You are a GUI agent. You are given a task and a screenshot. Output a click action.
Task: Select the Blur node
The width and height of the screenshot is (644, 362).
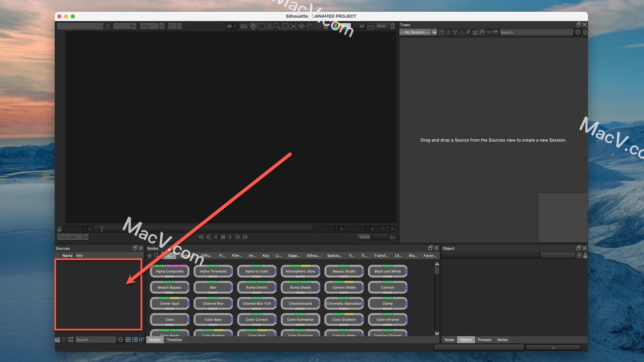213,287
